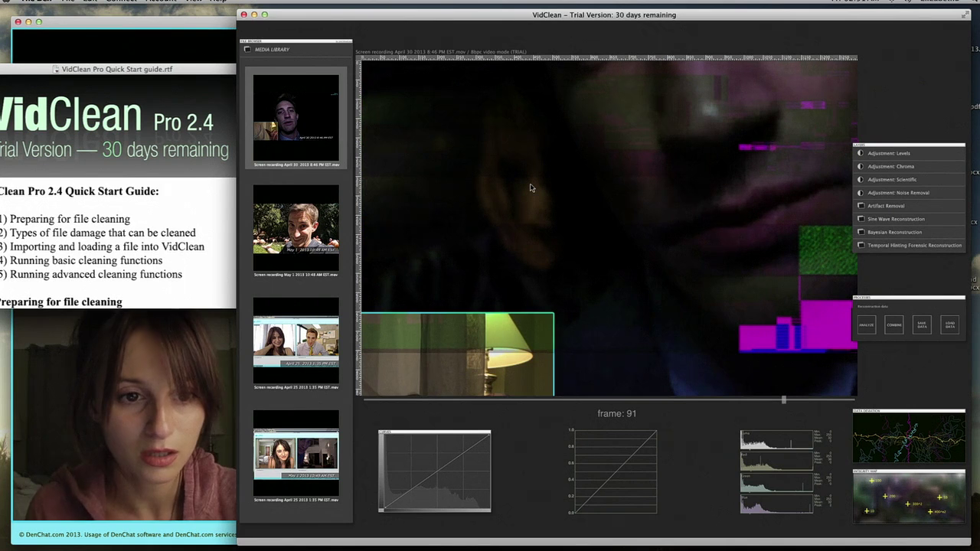Click the Media Library heading text
Image resolution: width=980 pixels, height=551 pixels.
click(272, 49)
